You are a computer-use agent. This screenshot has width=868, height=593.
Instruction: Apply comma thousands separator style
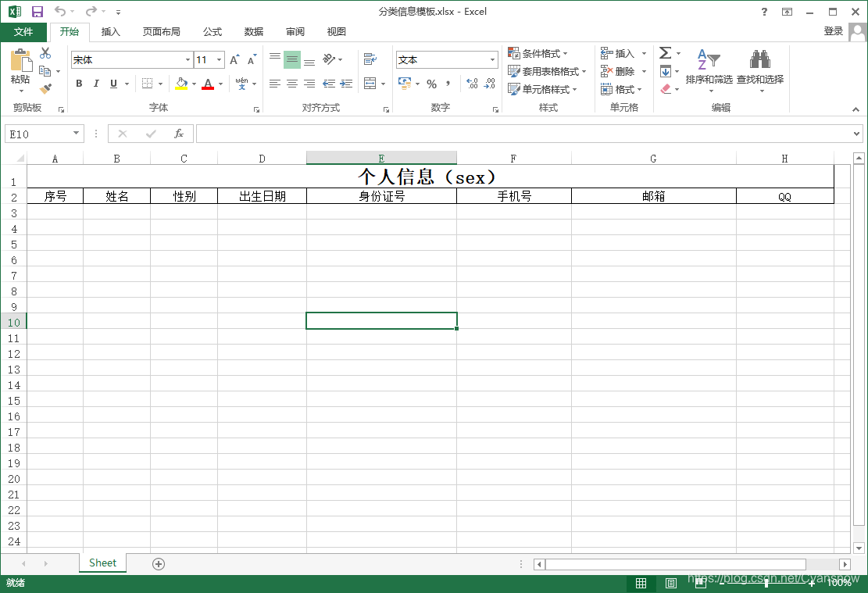click(448, 84)
